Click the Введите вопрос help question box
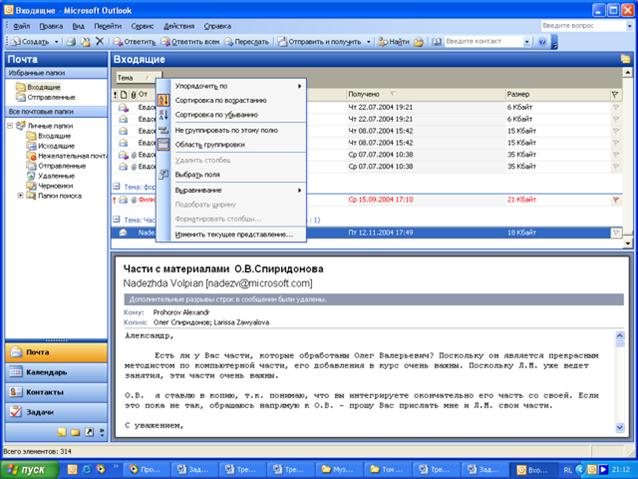 click(x=583, y=26)
